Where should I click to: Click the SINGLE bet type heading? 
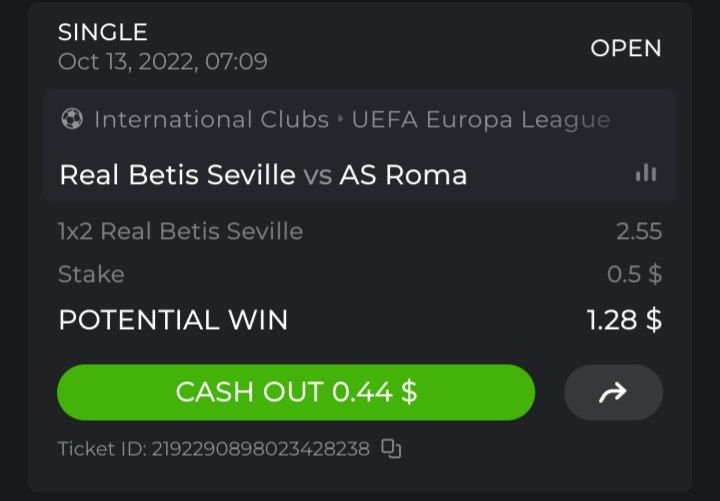(x=103, y=33)
